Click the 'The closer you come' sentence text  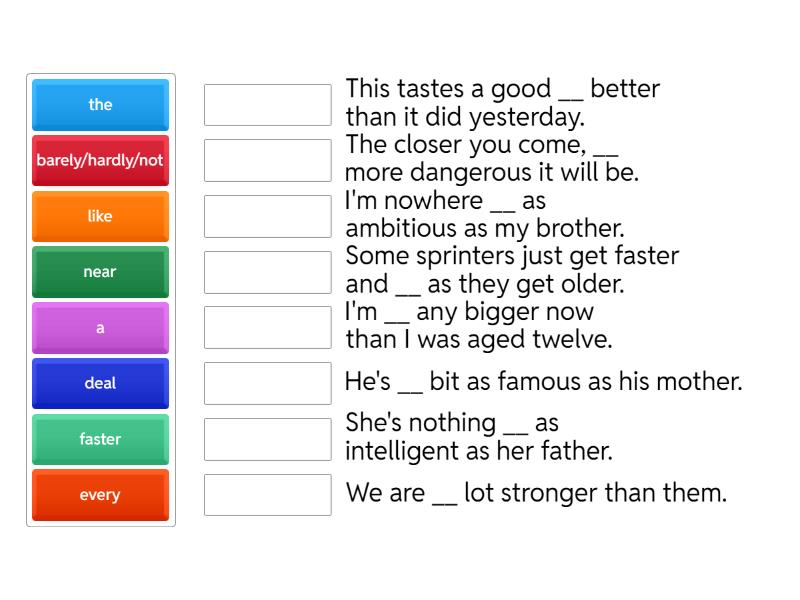[491, 158]
